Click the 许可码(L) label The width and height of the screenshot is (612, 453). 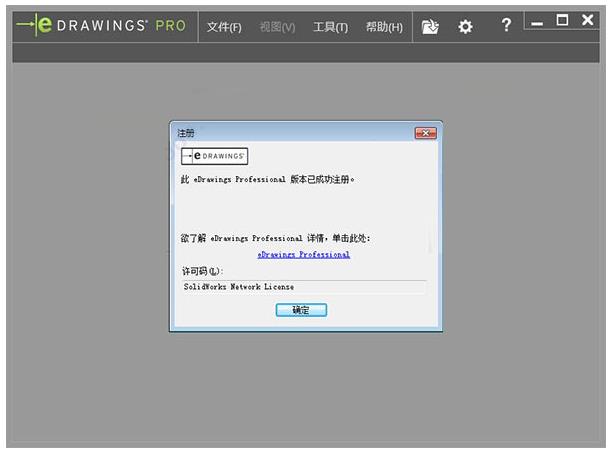coord(201,271)
